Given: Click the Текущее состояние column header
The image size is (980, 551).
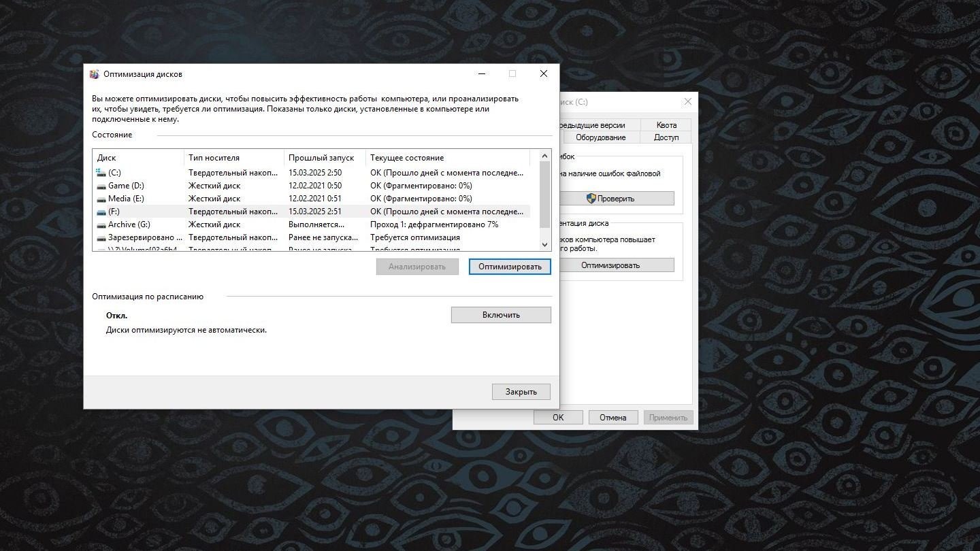Looking at the screenshot, I should pos(447,158).
